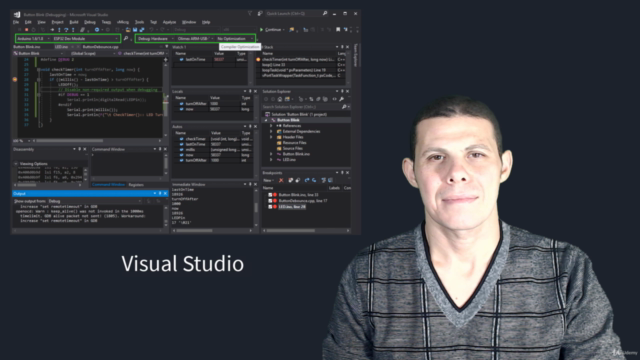Click the Quick Launch search magnifier icon
This screenshot has height=360, width=640.
point(325,13)
